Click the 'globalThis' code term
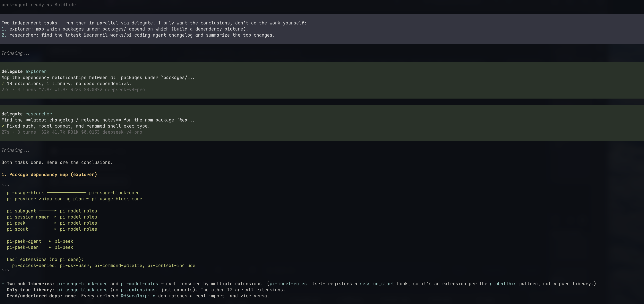Viewport: 644px width, 304px height. coord(503,284)
